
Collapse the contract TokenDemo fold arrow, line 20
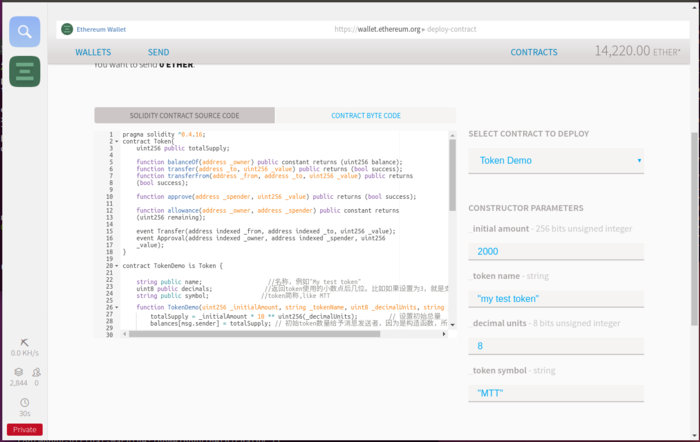pos(117,266)
